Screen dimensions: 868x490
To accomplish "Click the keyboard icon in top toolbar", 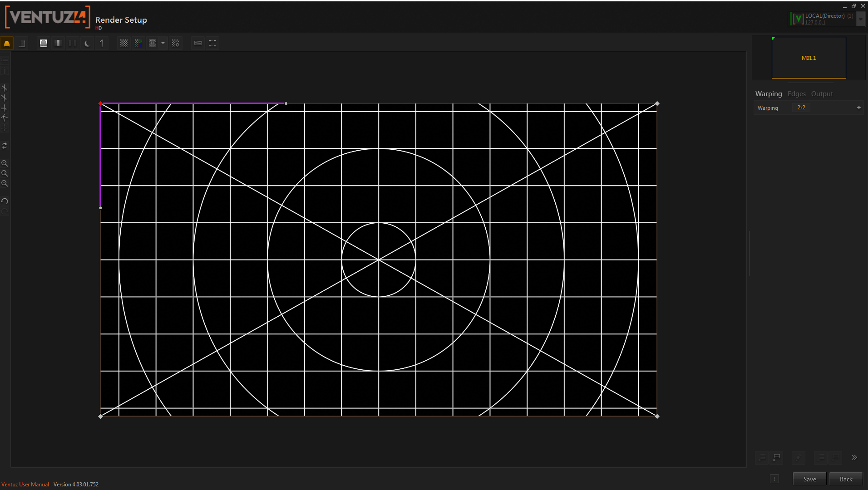I will (197, 43).
